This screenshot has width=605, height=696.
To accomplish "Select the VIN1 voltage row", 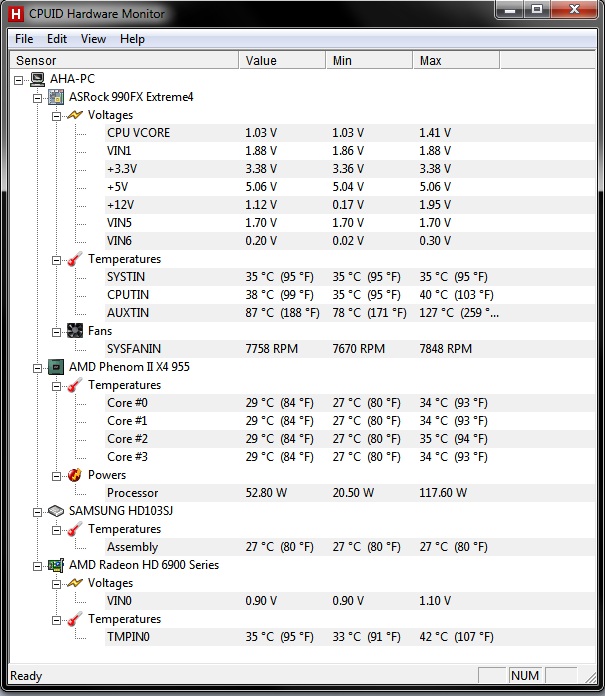I will pos(350,151).
